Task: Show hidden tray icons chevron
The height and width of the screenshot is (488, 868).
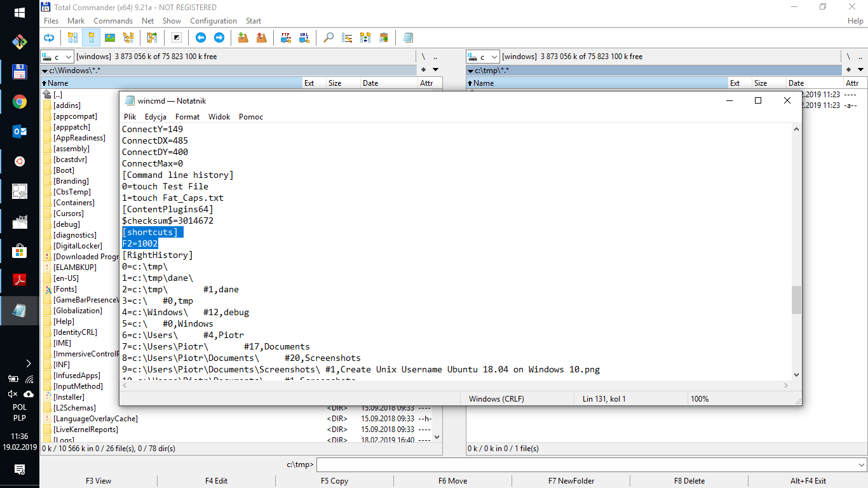Action: 29,363
